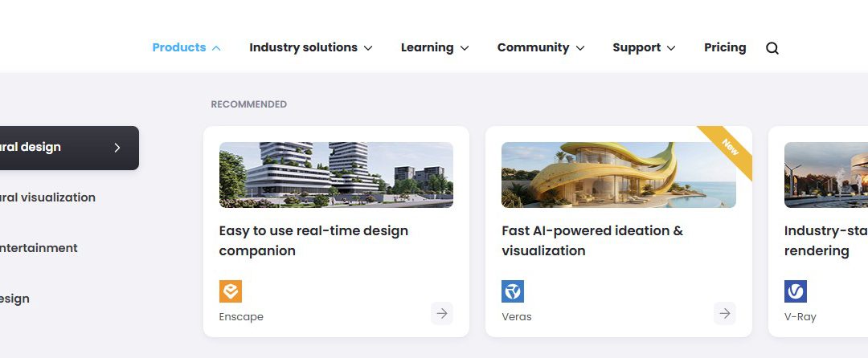This screenshot has height=358, width=868.
Task: Click the V-Ray card thumbnail image
Action: tap(826, 174)
